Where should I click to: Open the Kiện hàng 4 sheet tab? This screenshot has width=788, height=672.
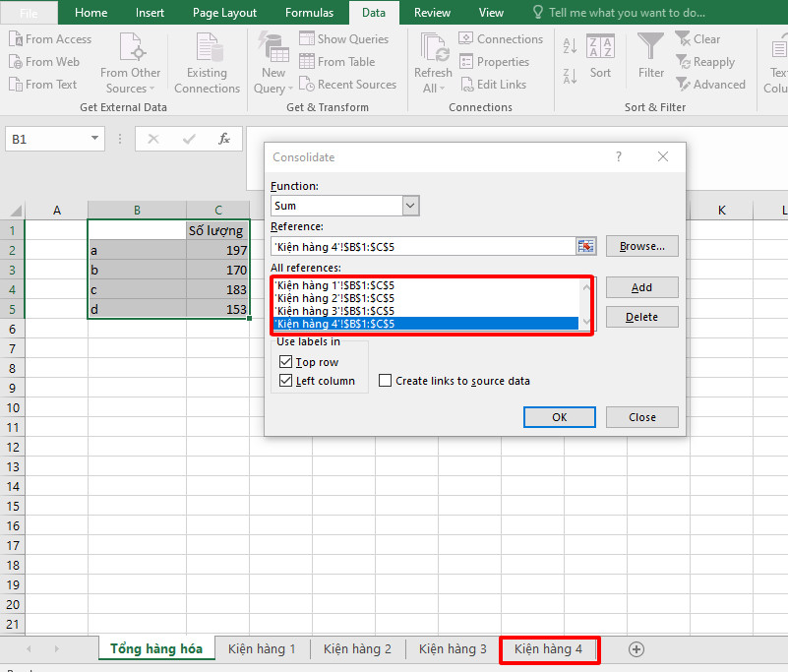[548, 649]
